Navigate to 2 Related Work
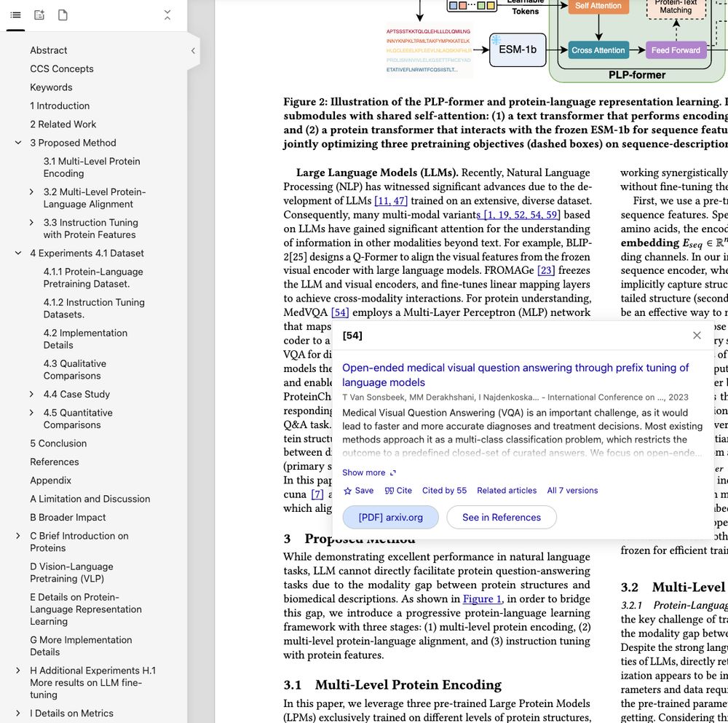 (x=63, y=125)
